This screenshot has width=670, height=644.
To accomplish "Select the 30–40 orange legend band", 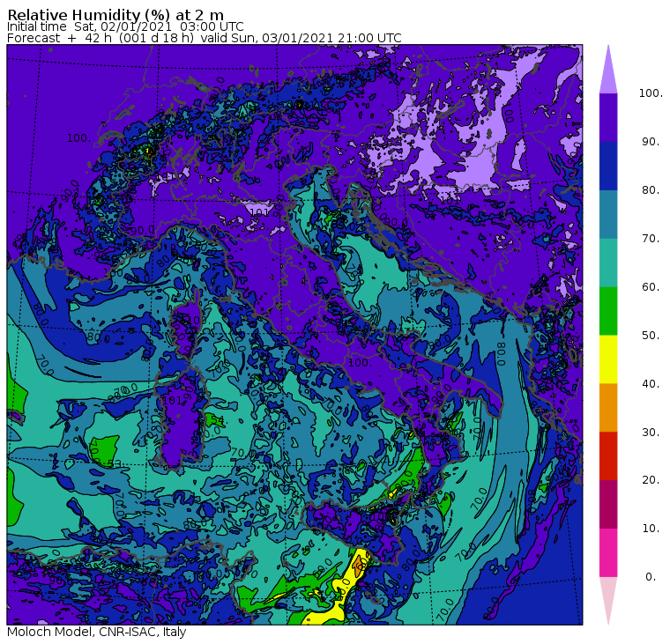I will [608, 408].
